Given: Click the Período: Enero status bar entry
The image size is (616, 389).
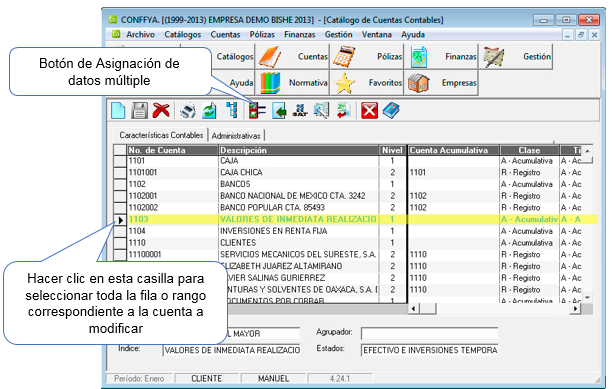Looking at the screenshot, I should [139, 379].
